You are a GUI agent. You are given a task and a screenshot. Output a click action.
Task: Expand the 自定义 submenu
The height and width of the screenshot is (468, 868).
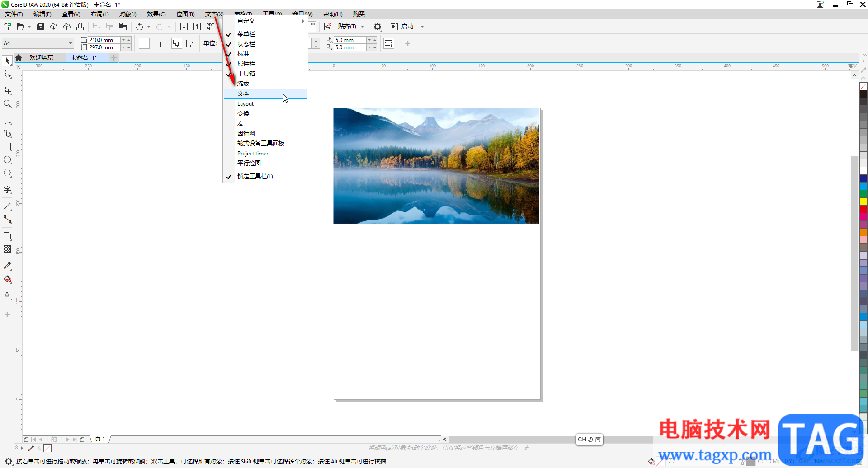click(265, 21)
